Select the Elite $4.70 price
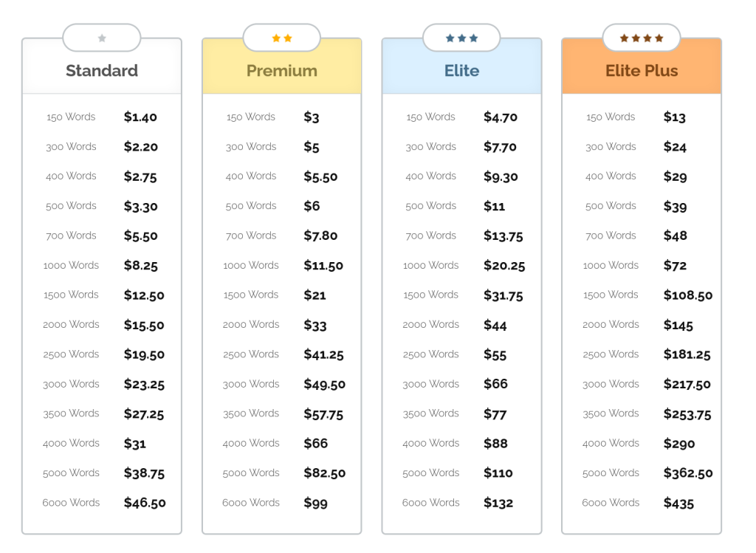The width and height of the screenshot is (756, 553). 501,117
